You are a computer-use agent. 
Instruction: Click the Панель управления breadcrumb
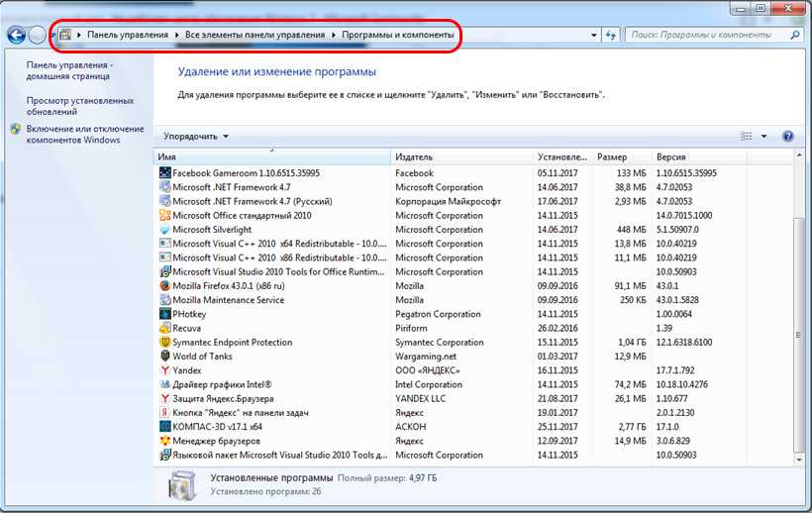(128, 35)
